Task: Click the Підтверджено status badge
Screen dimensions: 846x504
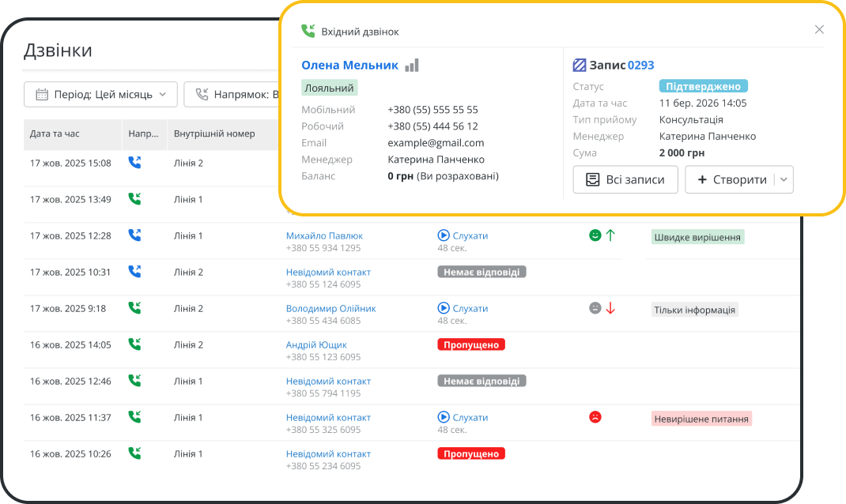Action: click(703, 86)
